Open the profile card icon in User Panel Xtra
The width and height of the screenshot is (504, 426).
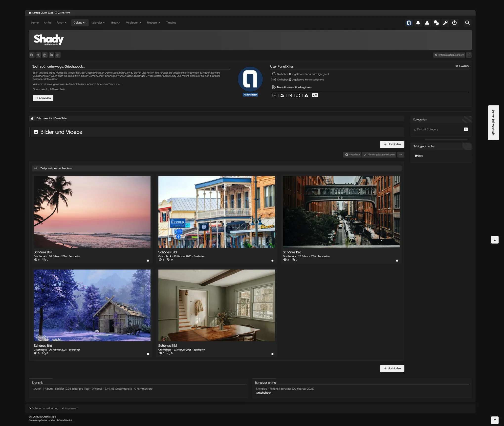pyautogui.click(x=274, y=95)
